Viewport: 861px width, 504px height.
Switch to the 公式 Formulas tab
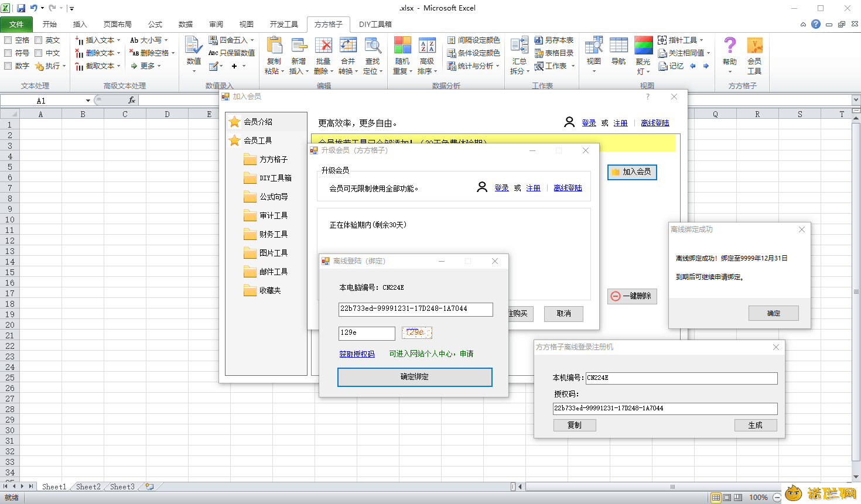[x=155, y=24]
